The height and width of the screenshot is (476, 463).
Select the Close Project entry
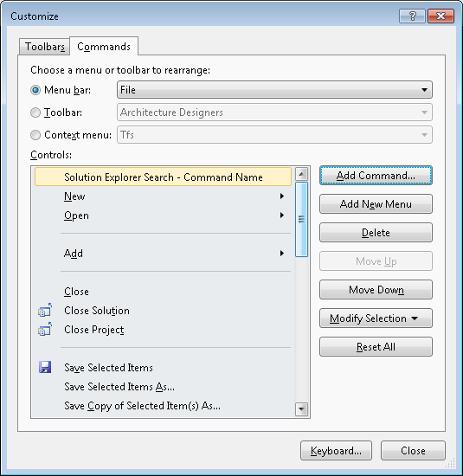163,330
